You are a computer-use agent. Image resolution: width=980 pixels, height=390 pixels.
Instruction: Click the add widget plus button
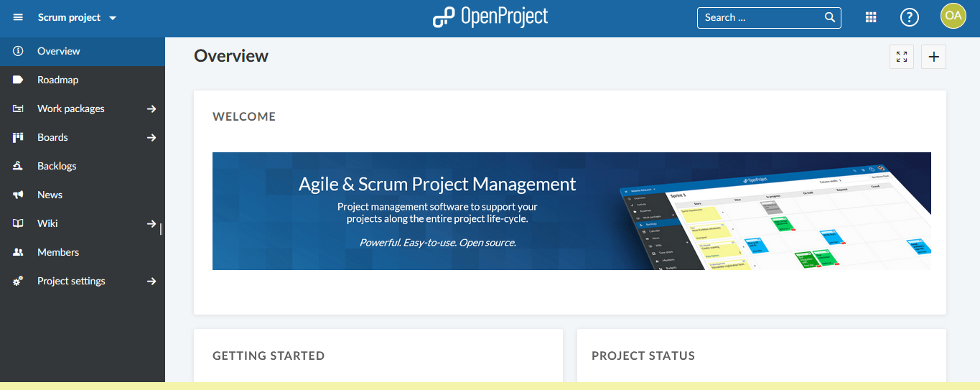933,57
